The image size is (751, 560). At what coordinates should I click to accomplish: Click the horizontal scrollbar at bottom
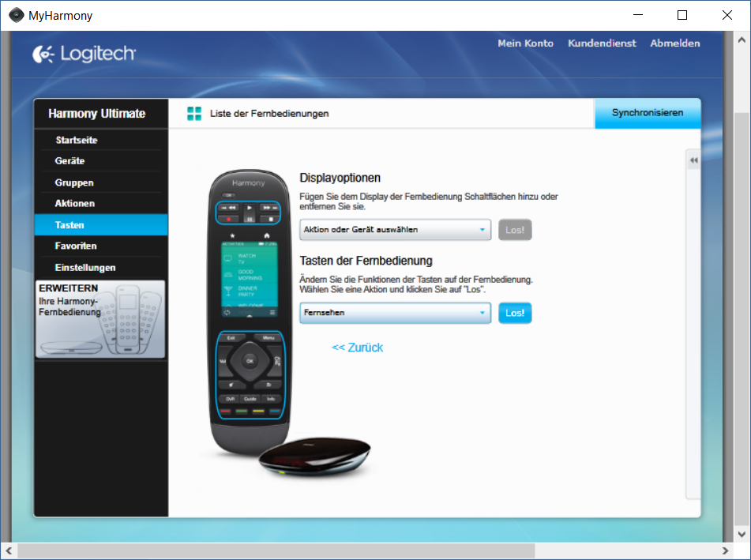click(276, 551)
